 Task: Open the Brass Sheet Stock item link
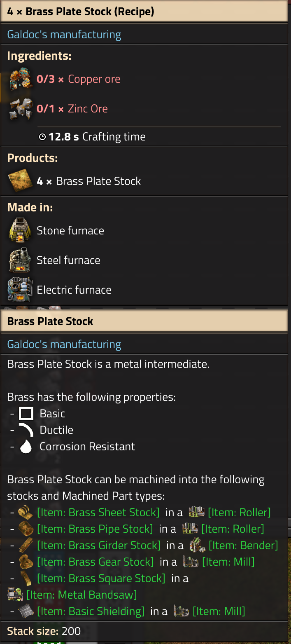(x=98, y=513)
